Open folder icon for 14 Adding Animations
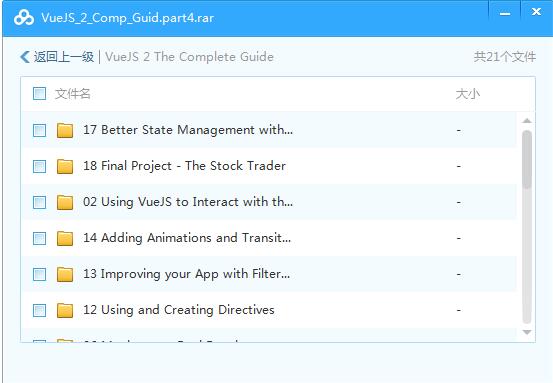The height and width of the screenshot is (383, 553). click(x=65, y=238)
